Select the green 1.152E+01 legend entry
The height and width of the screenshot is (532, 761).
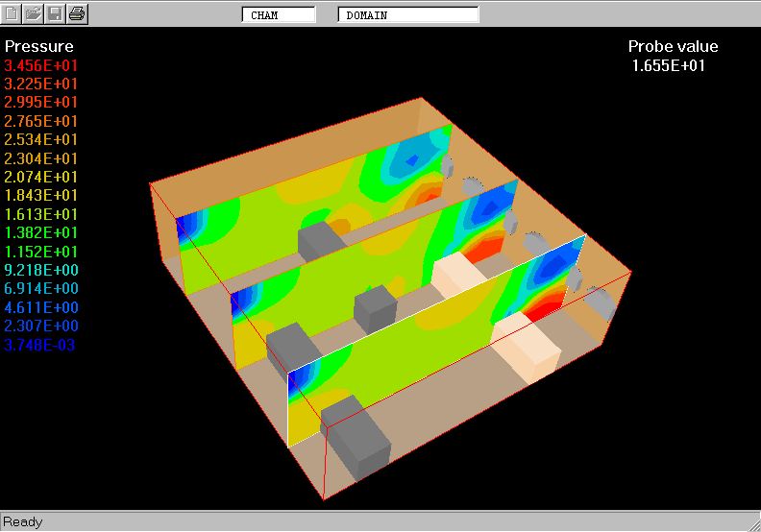pos(41,252)
